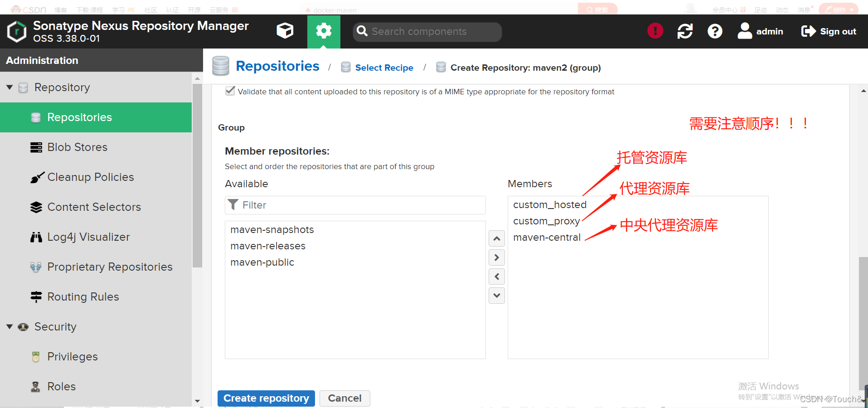Move selected member up with arrow
868x408 pixels.
[497, 238]
